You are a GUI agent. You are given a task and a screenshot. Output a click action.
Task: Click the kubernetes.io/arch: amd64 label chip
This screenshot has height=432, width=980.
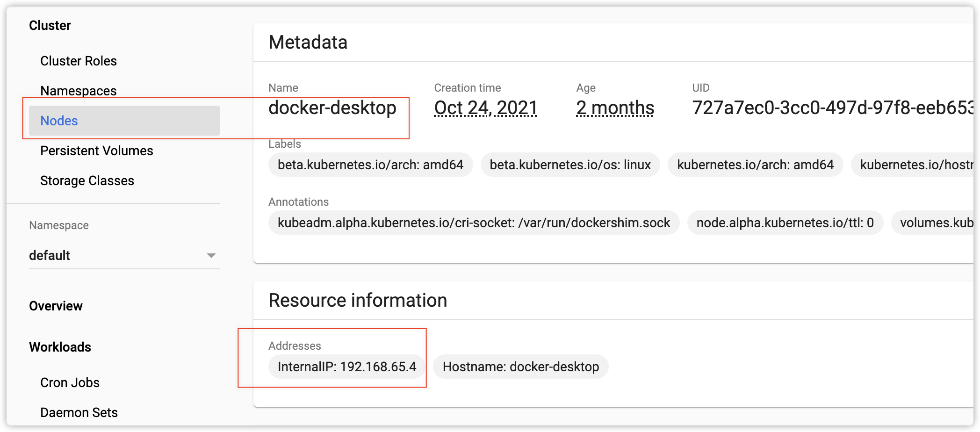point(755,165)
